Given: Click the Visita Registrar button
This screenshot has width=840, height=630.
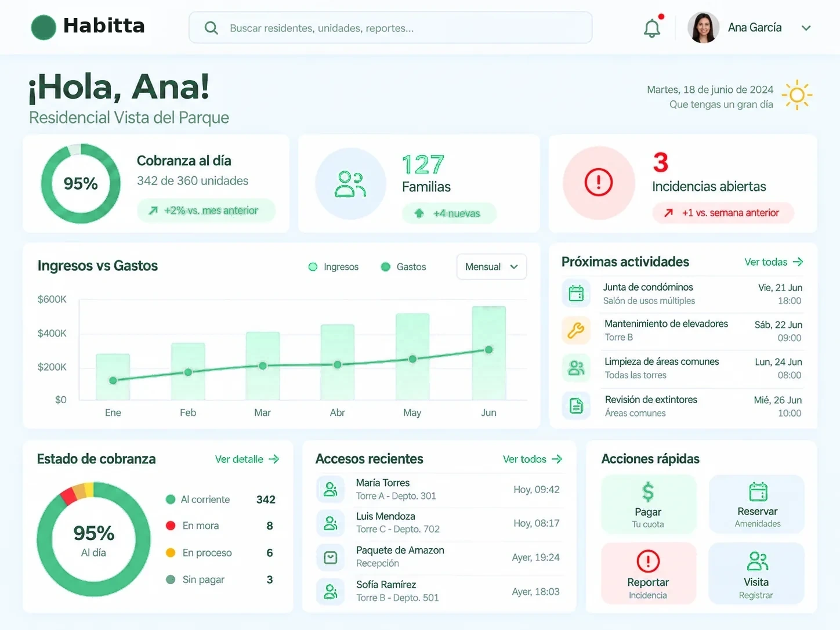Looking at the screenshot, I should tap(757, 574).
